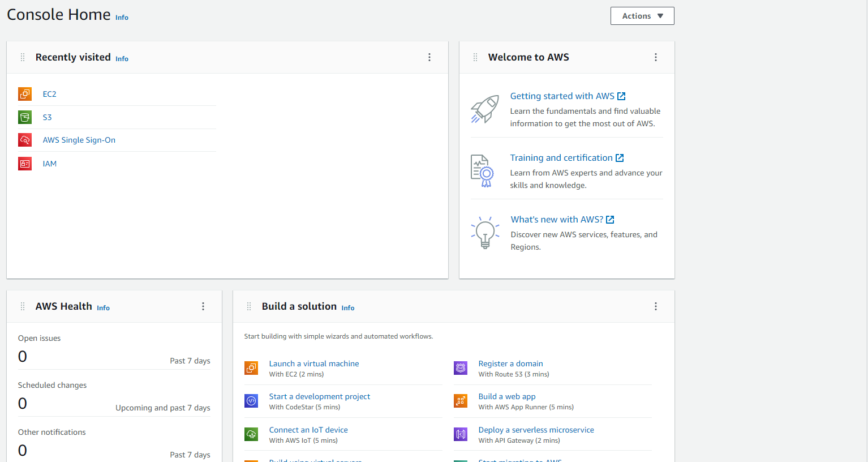Click the IAM service icon in Recently visited
The image size is (868, 462).
coord(25,164)
